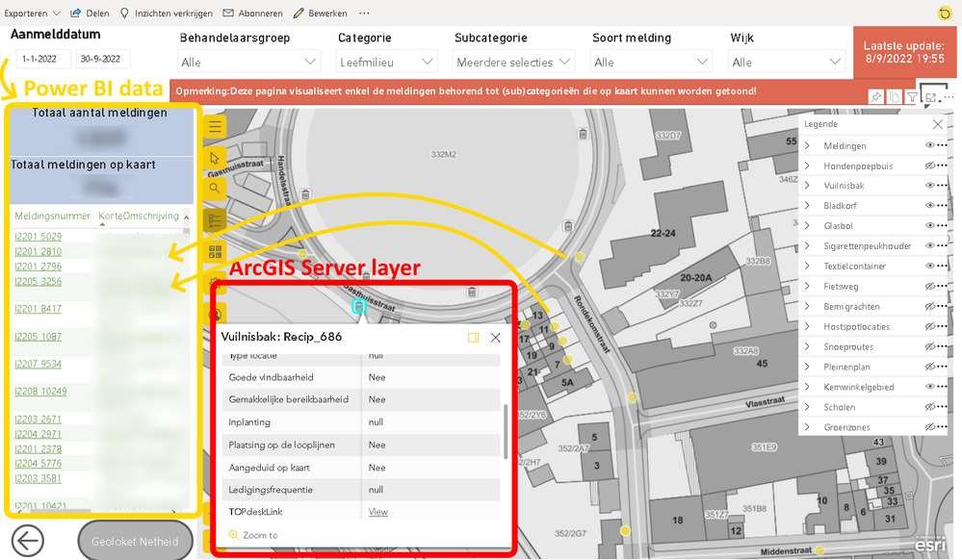The image size is (962, 560).
Task: Open Inzichten verkrijgen
Action: [x=166, y=13]
